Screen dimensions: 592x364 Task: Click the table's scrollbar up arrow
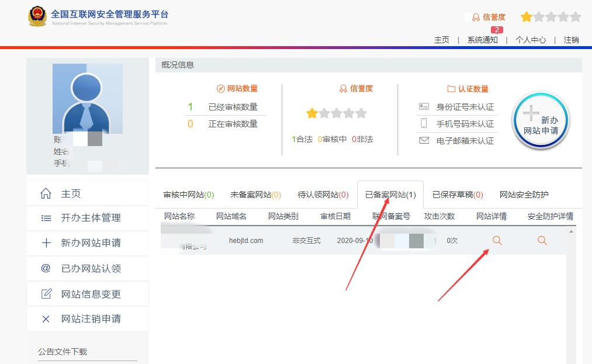coord(571,232)
